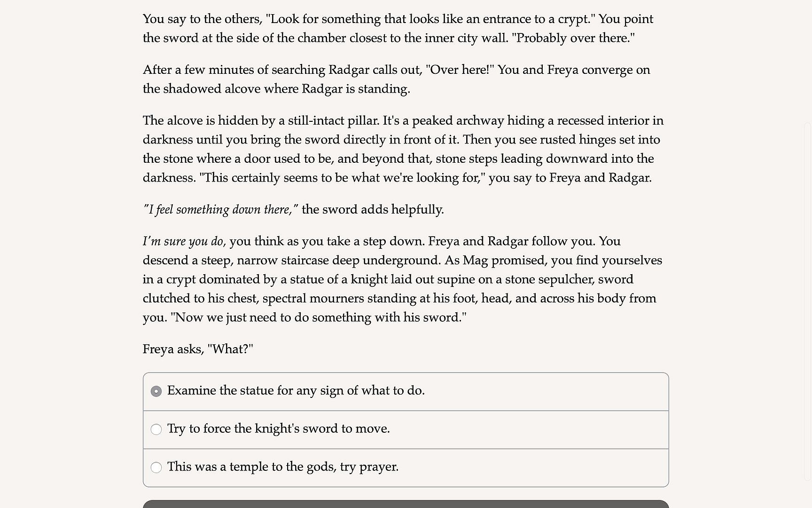Image resolution: width=812 pixels, height=508 pixels.
Task: Click the quote 'Now we just need to do something'
Action: [x=319, y=317]
